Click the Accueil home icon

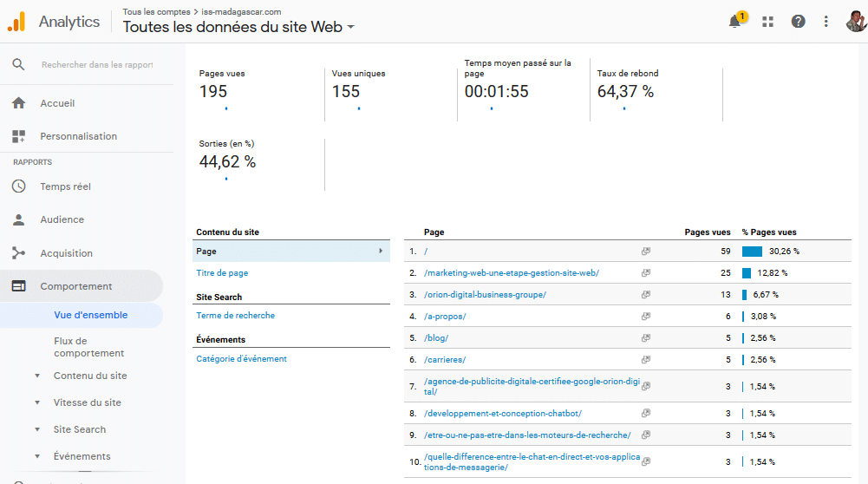19,103
